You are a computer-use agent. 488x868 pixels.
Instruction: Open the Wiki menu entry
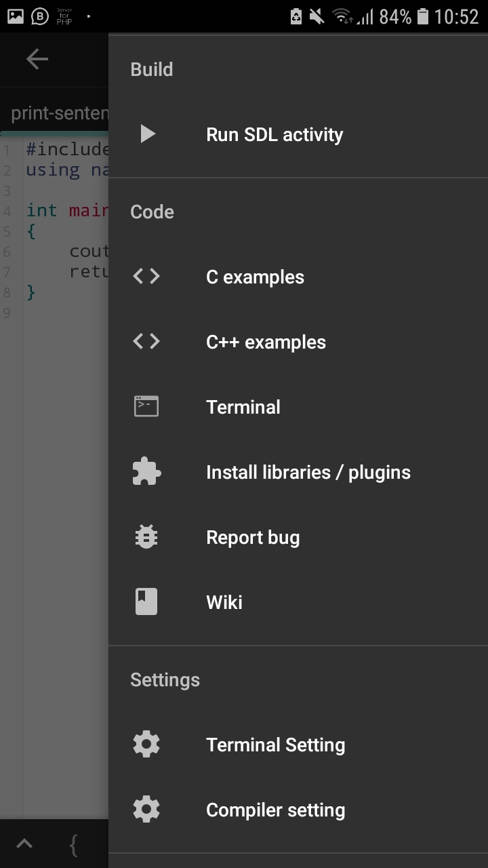click(224, 601)
